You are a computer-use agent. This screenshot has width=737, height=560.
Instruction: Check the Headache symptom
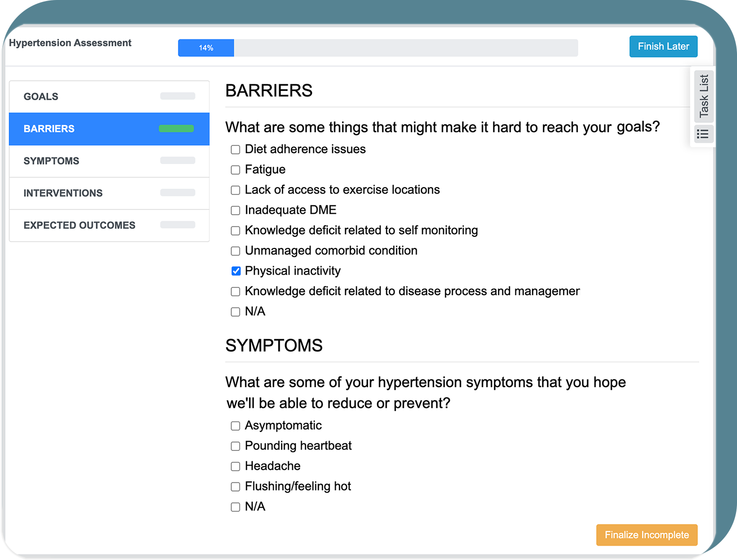[x=235, y=466]
